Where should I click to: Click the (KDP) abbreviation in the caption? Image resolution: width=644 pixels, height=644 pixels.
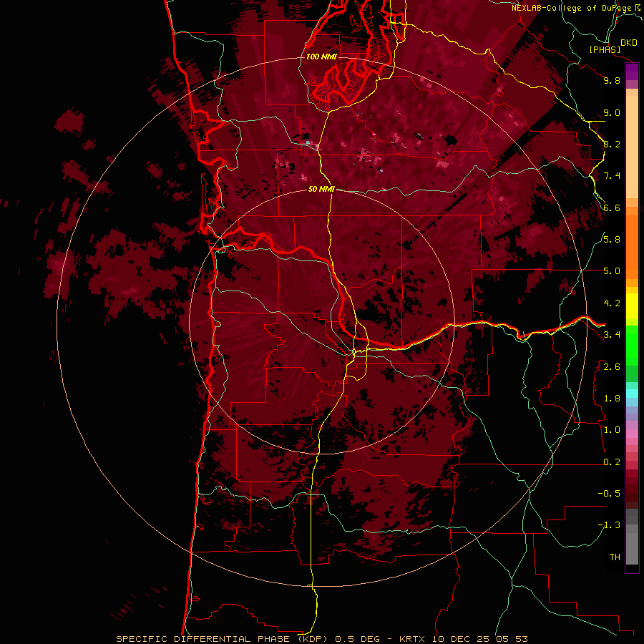point(312,639)
